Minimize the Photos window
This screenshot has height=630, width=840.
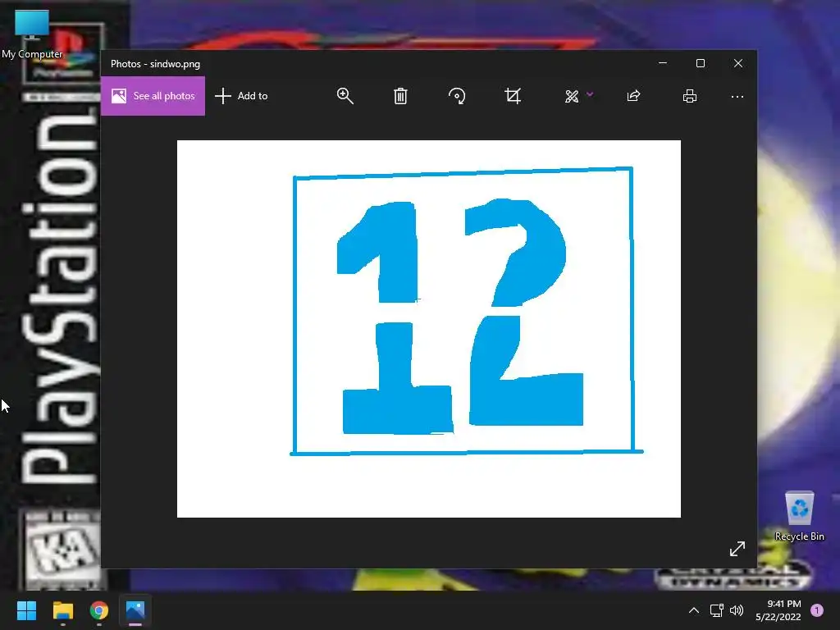(x=663, y=63)
